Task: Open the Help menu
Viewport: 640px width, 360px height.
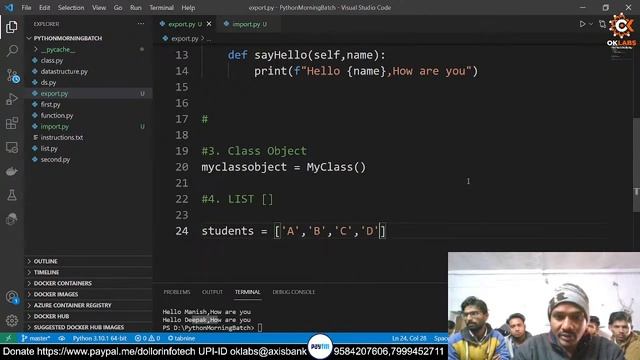Action: coord(188,8)
